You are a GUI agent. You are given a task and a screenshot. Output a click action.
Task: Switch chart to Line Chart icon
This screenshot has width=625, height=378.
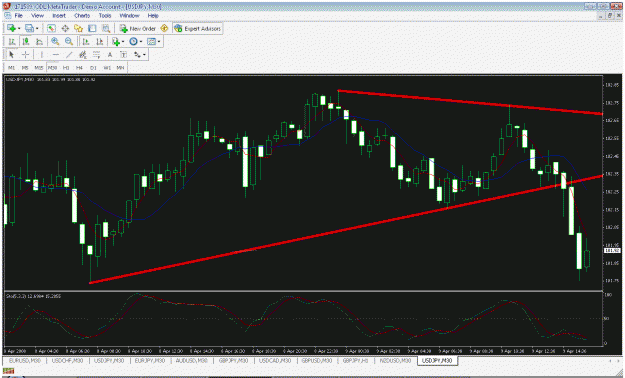(39, 41)
